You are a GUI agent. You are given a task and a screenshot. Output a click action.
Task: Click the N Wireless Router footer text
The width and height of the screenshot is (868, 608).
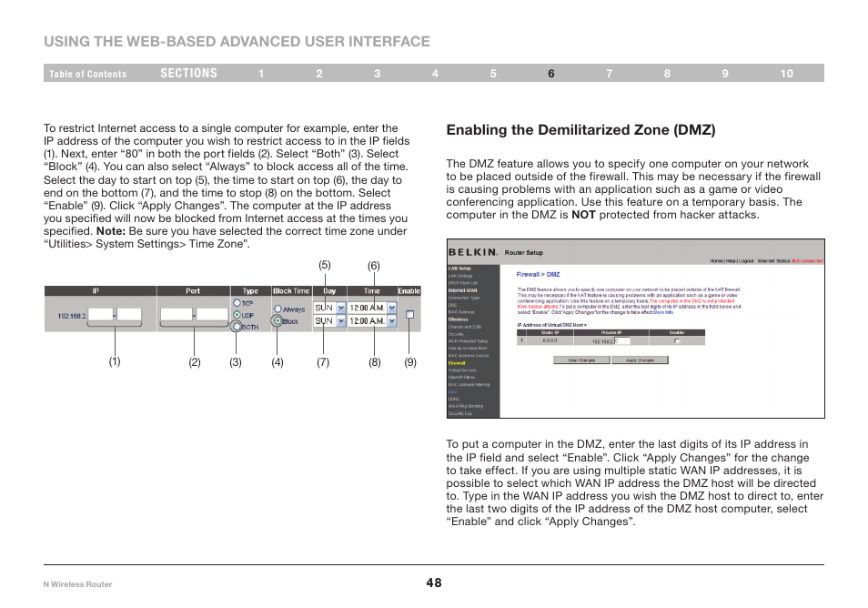pyautogui.click(x=77, y=584)
